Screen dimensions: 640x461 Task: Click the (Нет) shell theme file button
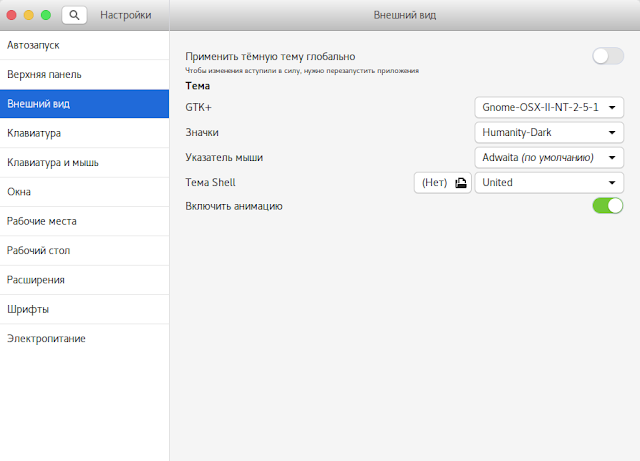point(443,183)
